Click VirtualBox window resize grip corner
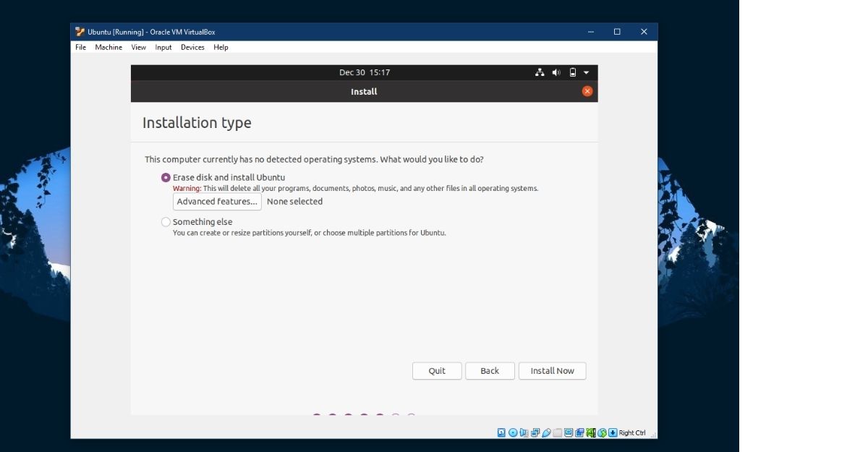Image resolution: width=868 pixels, height=452 pixels. coord(653,435)
